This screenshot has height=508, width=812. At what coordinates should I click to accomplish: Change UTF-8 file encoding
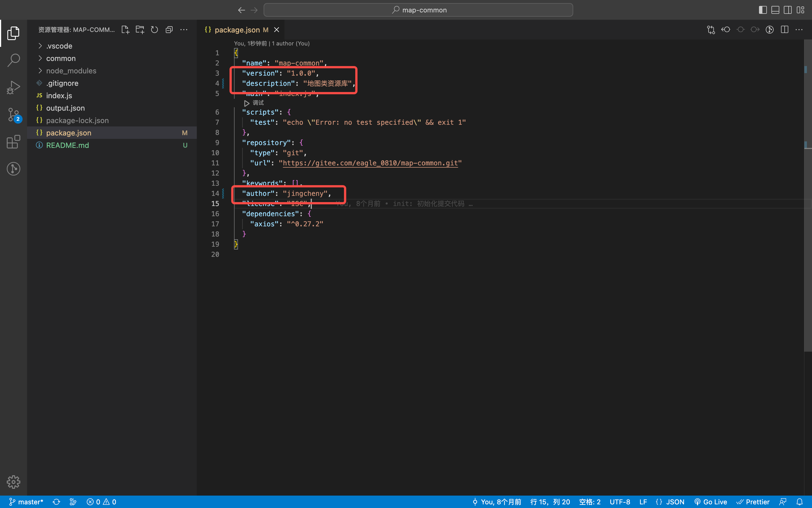click(x=620, y=502)
